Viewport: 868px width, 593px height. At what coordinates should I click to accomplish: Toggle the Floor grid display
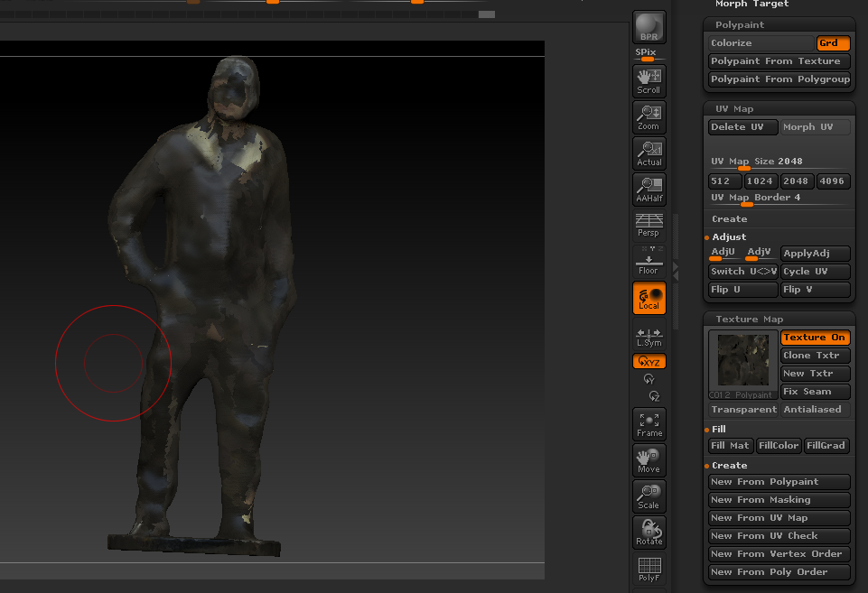(649, 262)
